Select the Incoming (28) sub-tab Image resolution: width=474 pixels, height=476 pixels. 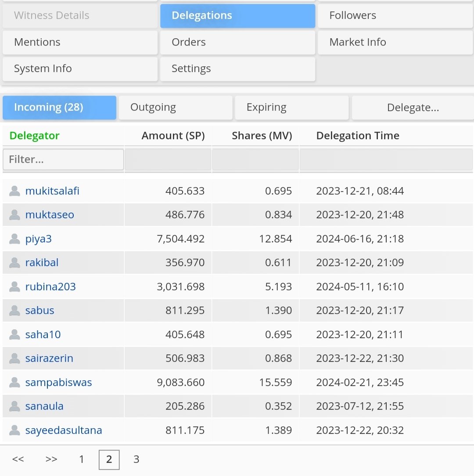coord(60,108)
